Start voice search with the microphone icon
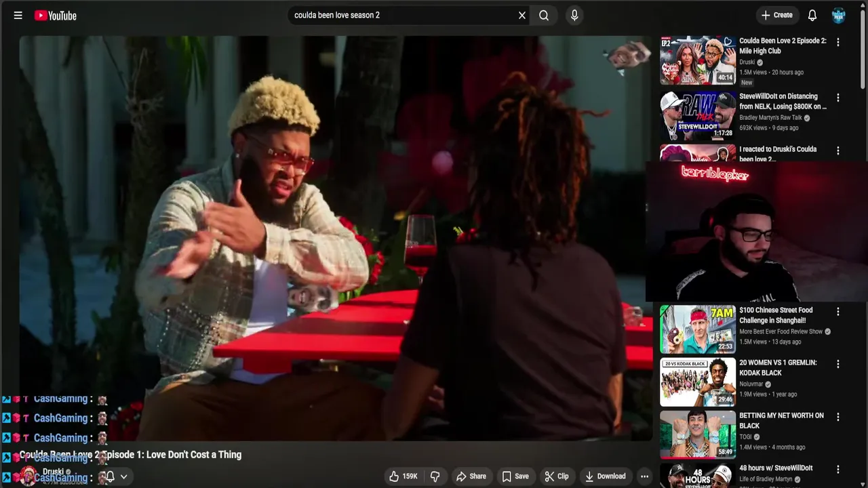The height and width of the screenshot is (488, 868). point(574,16)
